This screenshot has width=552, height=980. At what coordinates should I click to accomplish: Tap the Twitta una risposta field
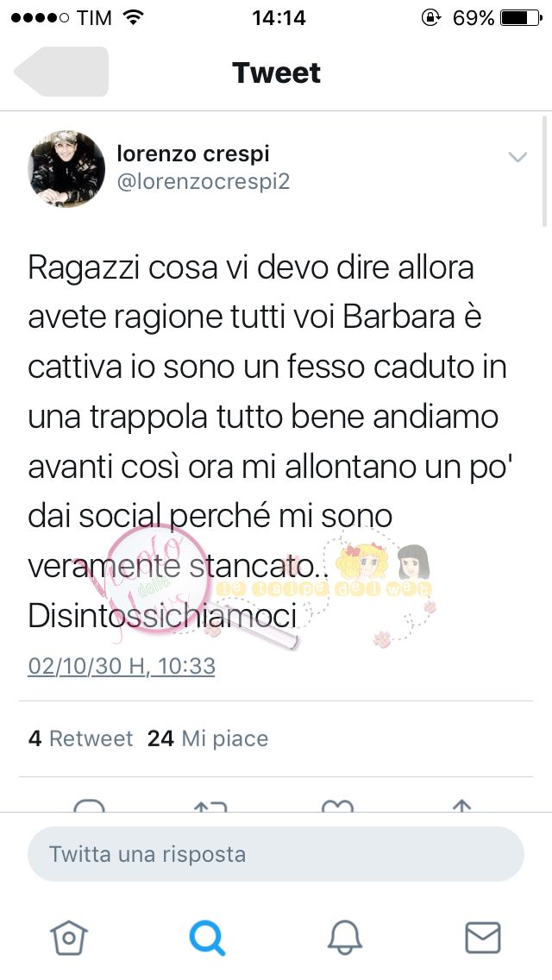tap(276, 854)
